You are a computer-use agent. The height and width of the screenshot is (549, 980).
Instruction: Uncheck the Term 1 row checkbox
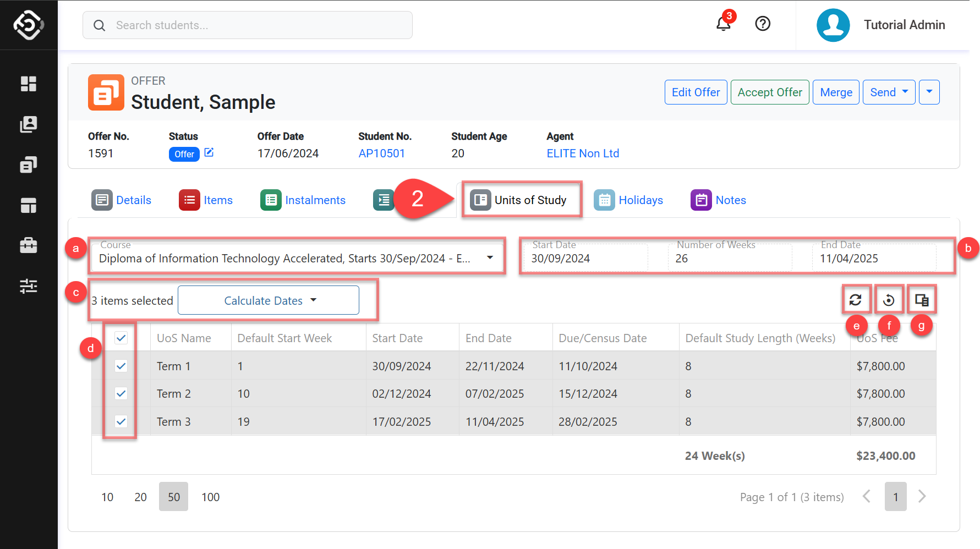pos(121,366)
